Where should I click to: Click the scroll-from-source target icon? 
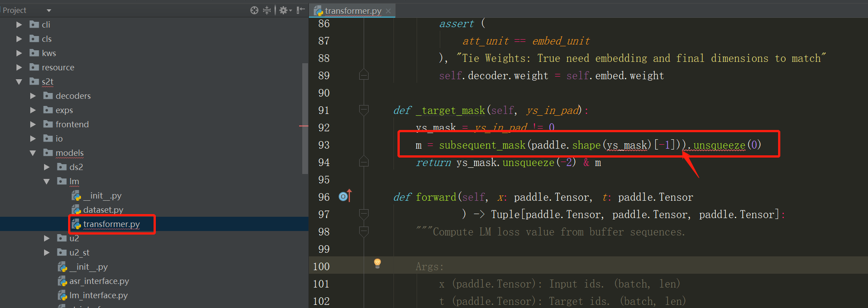click(254, 10)
